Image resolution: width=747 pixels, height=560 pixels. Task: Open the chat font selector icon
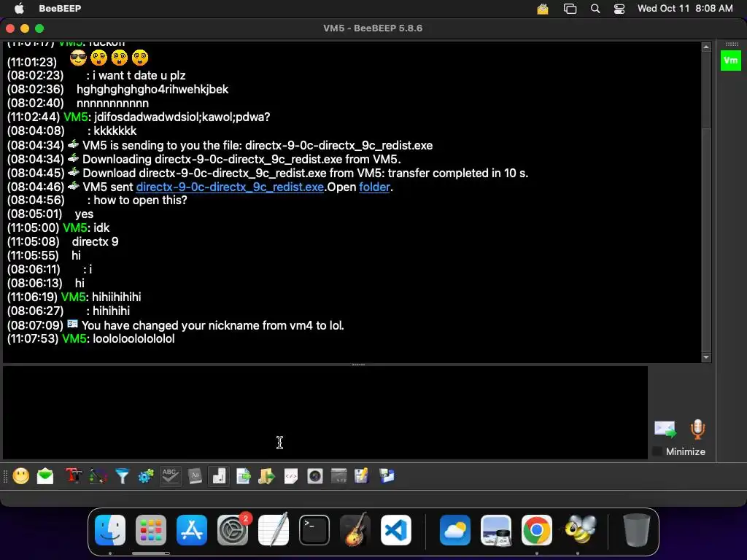coord(74,475)
